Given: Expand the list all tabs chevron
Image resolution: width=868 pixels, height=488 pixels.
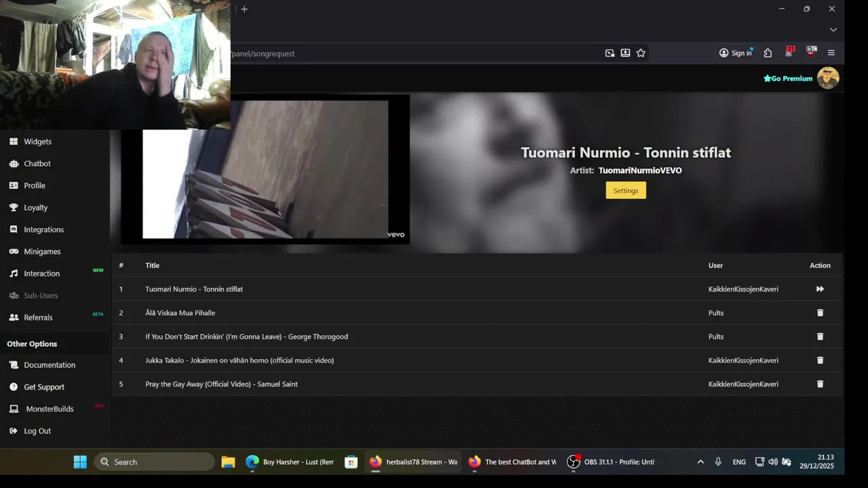Looking at the screenshot, I should tap(833, 29).
